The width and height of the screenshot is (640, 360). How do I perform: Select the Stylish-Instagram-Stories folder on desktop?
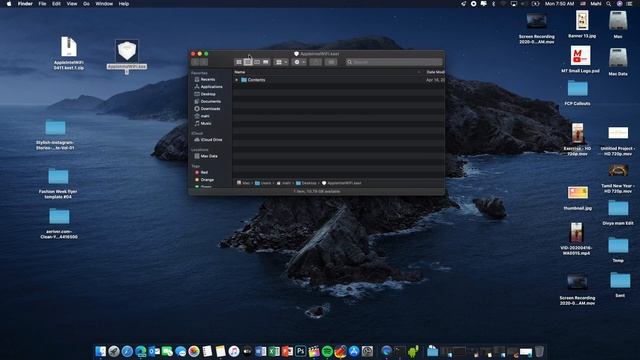click(56, 135)
